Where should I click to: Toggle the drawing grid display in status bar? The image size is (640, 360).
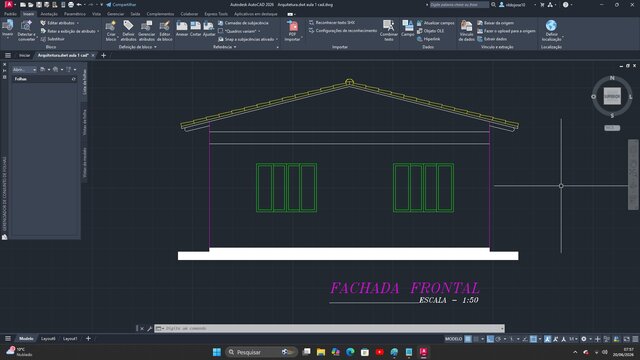pos(468,339)
